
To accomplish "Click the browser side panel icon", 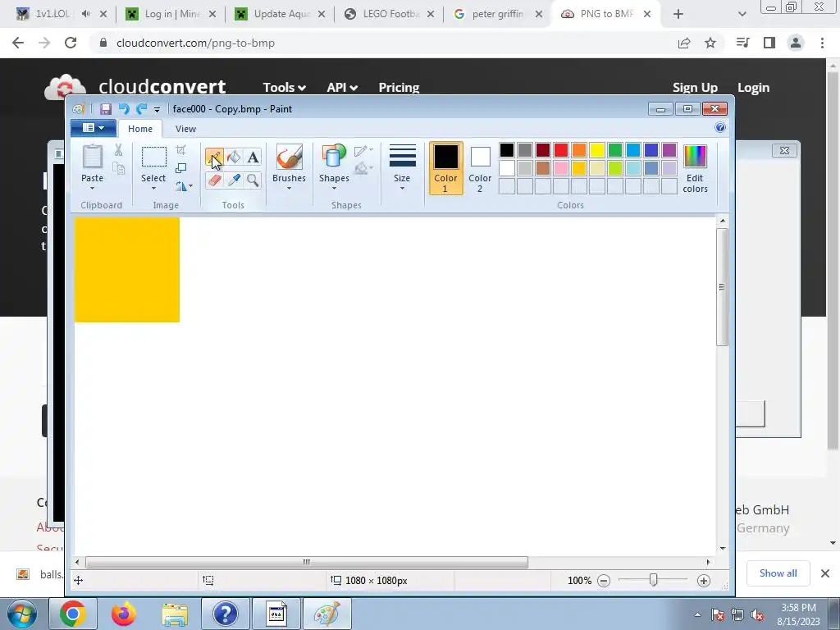I will point(769,43).
